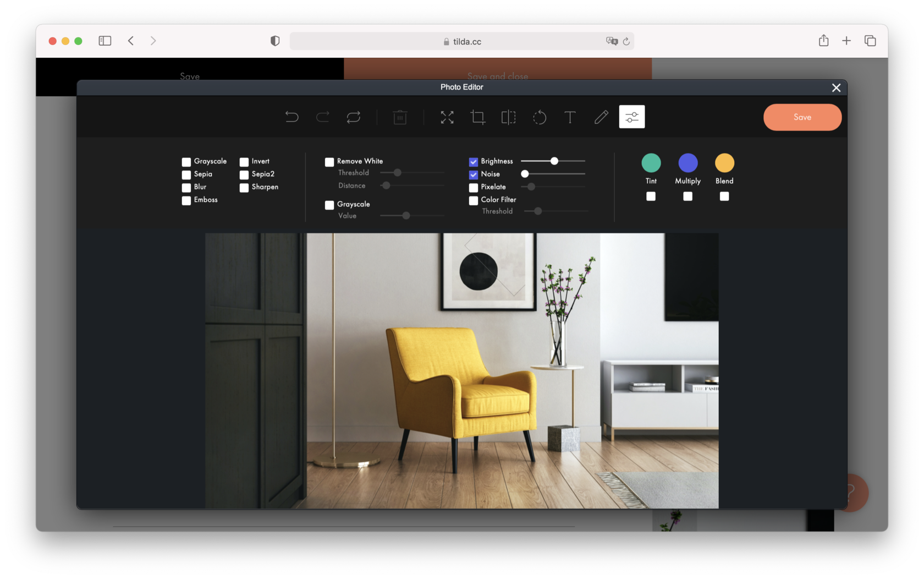Select the Text tool
Image resolution: width=924 pixels, height=579 pixels.
click(x=570, y=117)
